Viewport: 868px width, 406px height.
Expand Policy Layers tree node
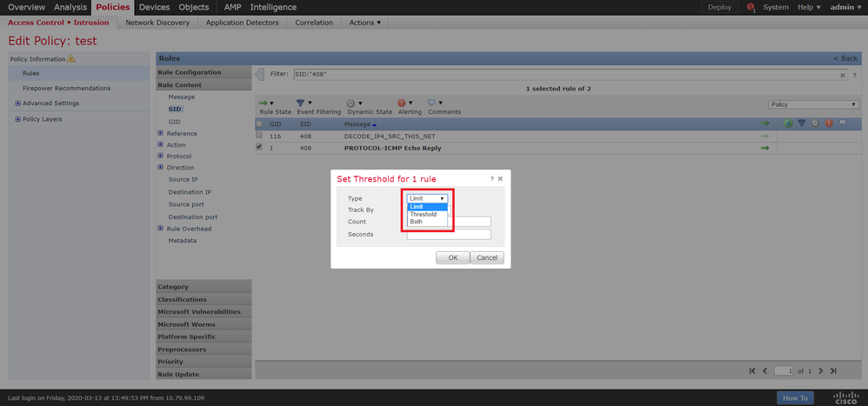[x=17, y=119]
